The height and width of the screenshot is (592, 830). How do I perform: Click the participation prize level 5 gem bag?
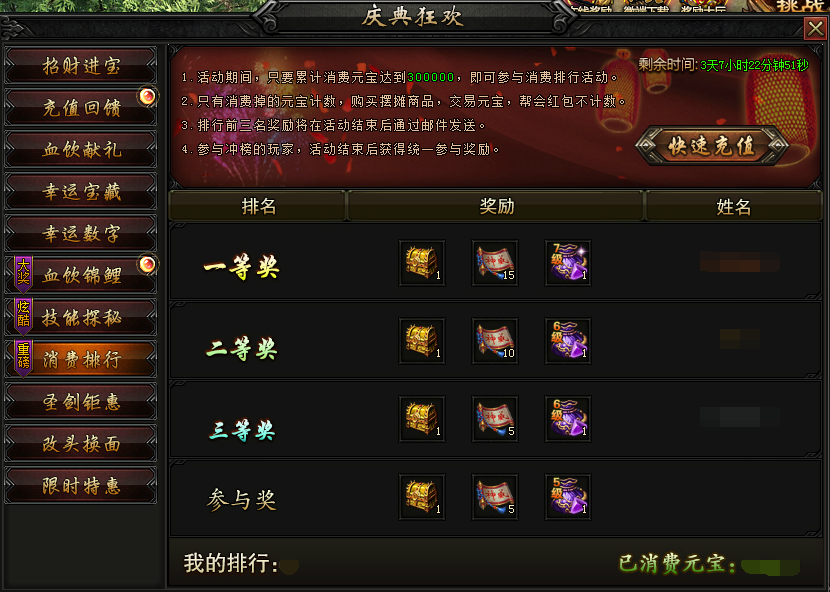click(568, 497)
